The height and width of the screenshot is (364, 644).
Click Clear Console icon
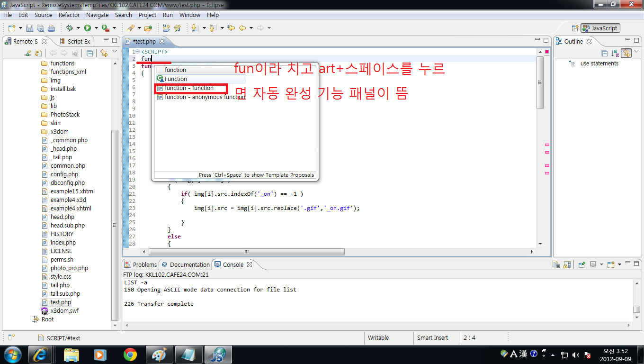tap(556, 264)
